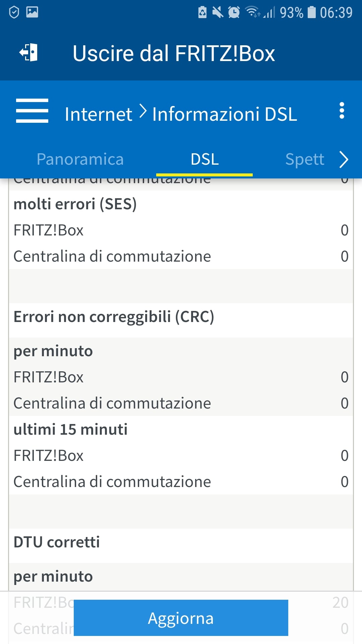Tap the security shield status icon
The image size is (362, 644).
pyautogui.click(x=14, y=12)
